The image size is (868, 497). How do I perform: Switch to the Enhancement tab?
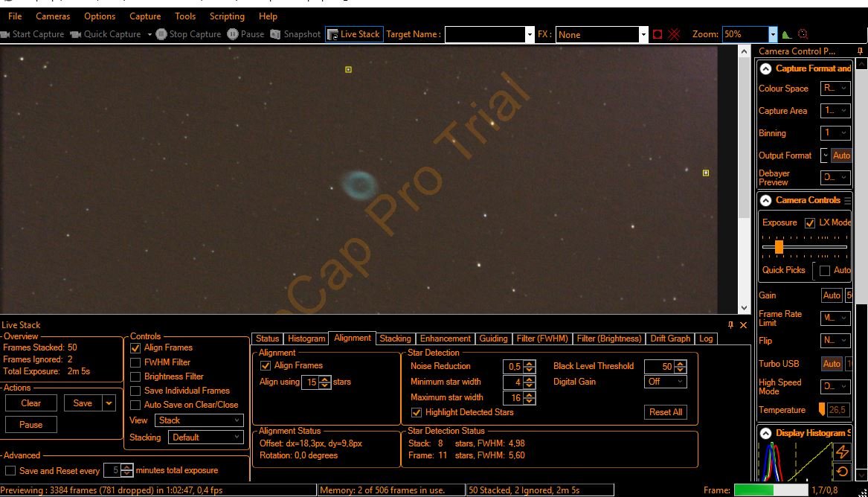[445, 339]
